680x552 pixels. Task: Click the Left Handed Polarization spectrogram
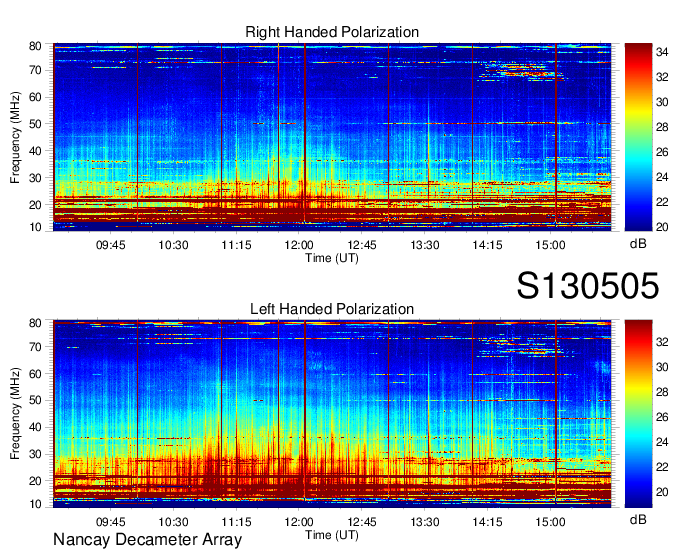click(332, 414)
